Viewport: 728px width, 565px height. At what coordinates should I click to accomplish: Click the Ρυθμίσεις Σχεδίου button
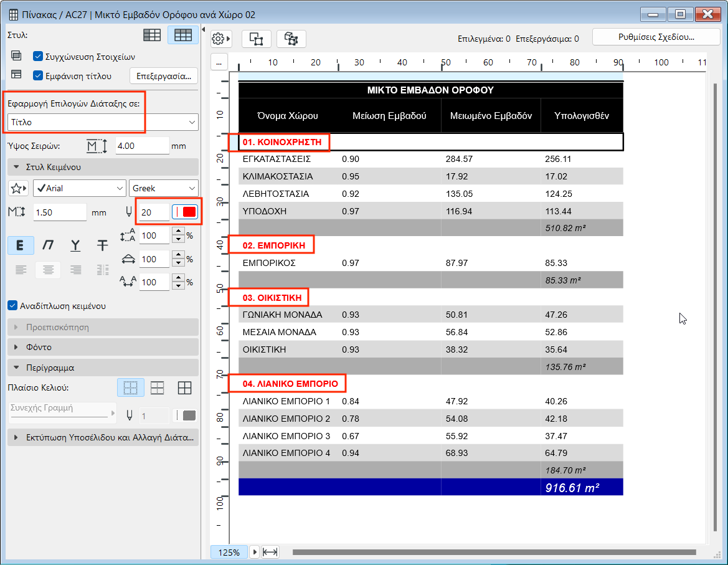pyautogui.click(x=656, y=37)
